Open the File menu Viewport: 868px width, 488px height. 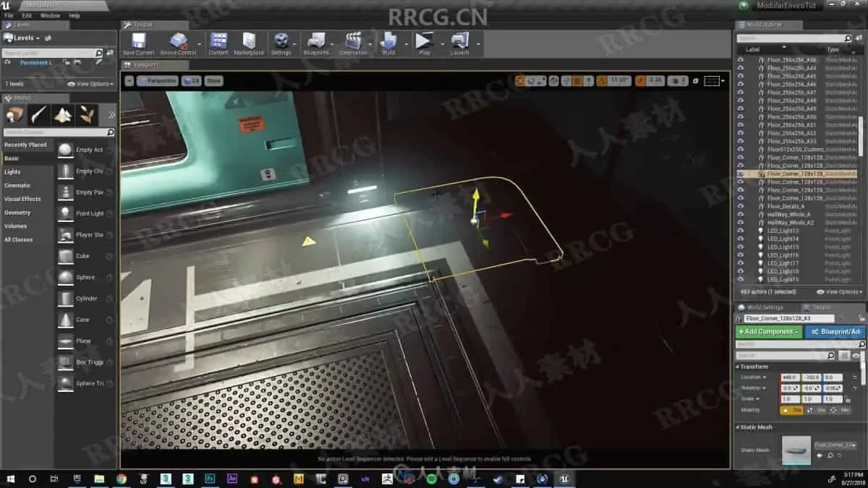(9, 15)
